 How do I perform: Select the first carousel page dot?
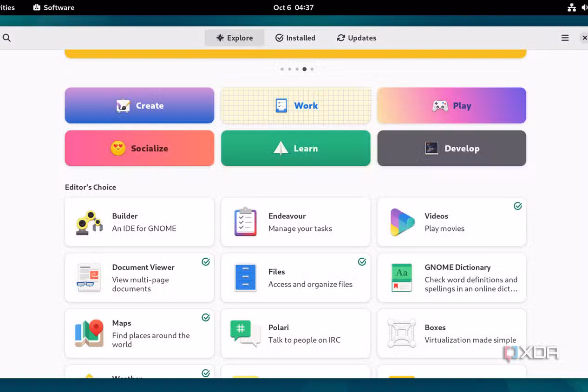click(282, 69)
